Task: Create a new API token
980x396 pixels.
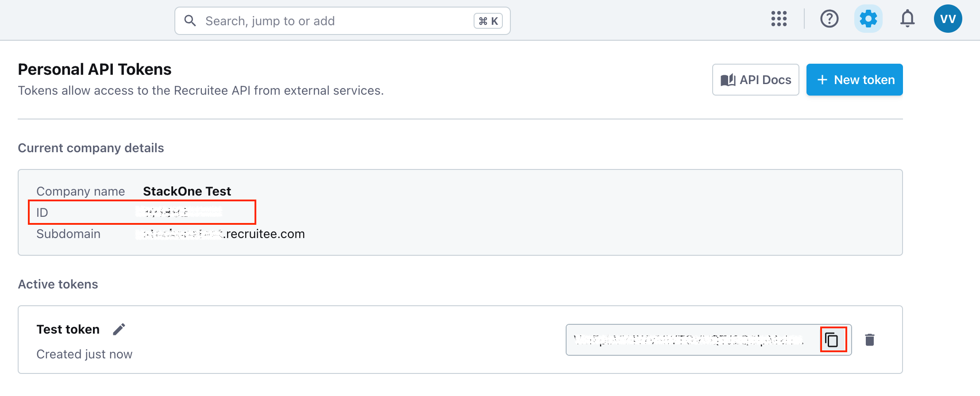Action: (854, 80)
